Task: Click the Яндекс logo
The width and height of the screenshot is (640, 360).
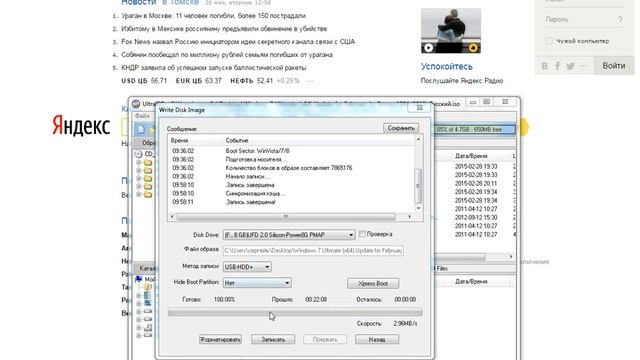Action: click(81, 125)
